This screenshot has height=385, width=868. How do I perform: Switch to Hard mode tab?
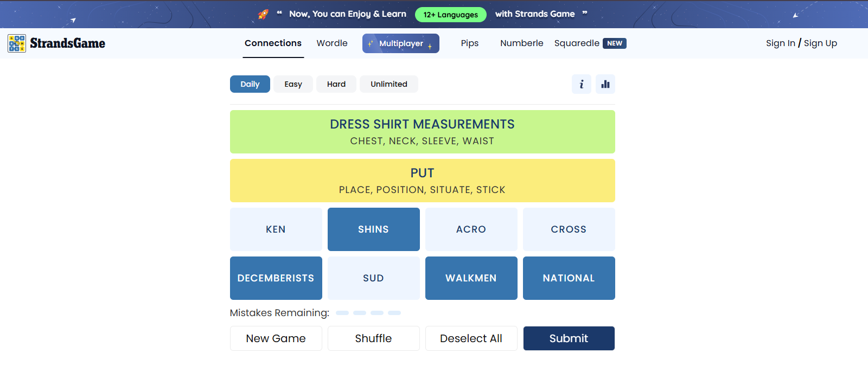pos(336,84)
